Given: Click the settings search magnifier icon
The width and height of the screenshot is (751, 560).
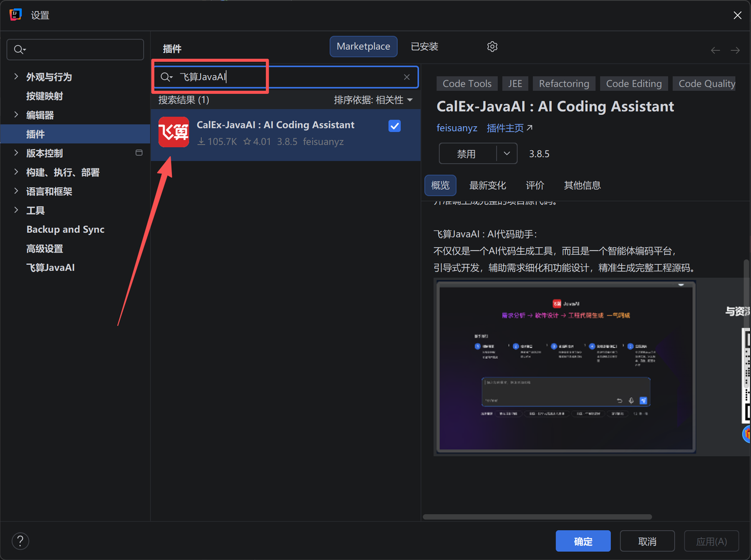Looking at the screenshot, I should [x=19, y=49].
